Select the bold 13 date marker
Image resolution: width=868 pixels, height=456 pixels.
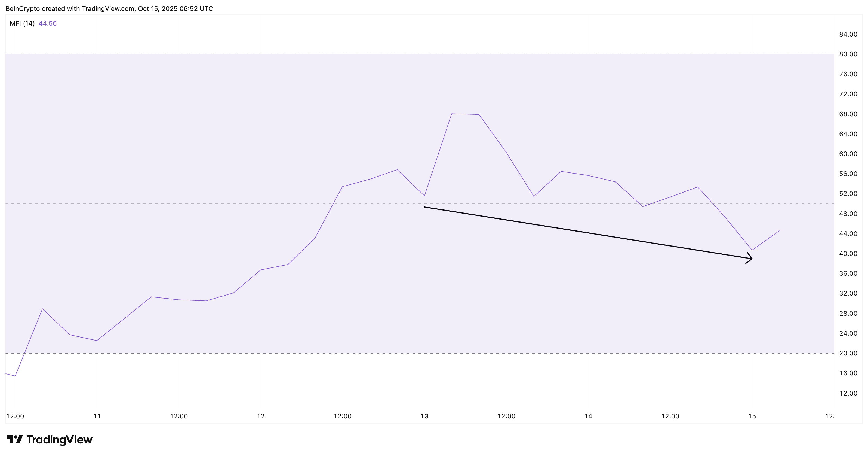(424, 416)
